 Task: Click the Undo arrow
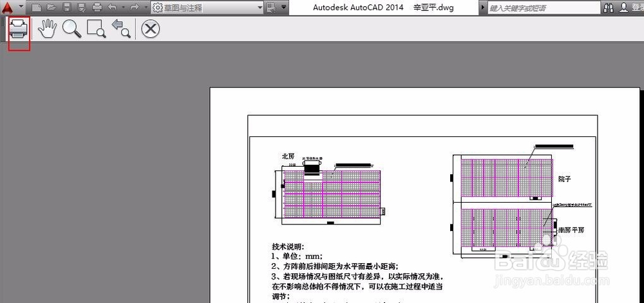[x=111, y=7]
